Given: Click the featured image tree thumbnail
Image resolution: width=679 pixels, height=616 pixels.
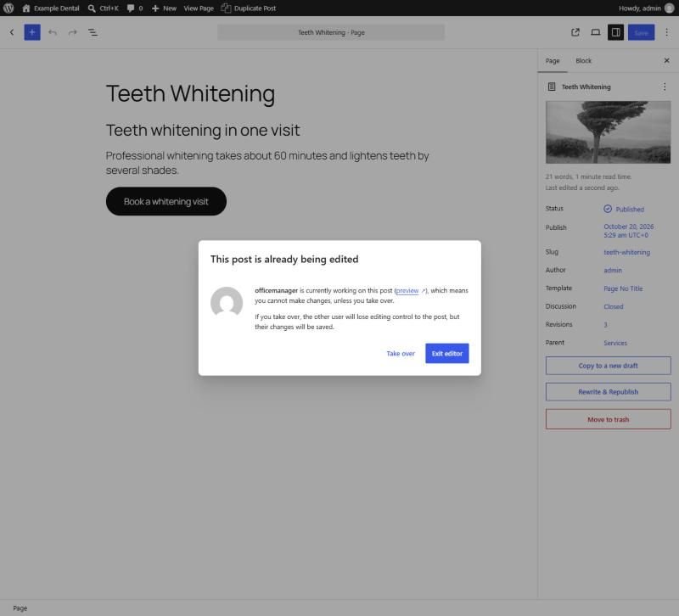Looking at the screenshot, I should [608, 132].
